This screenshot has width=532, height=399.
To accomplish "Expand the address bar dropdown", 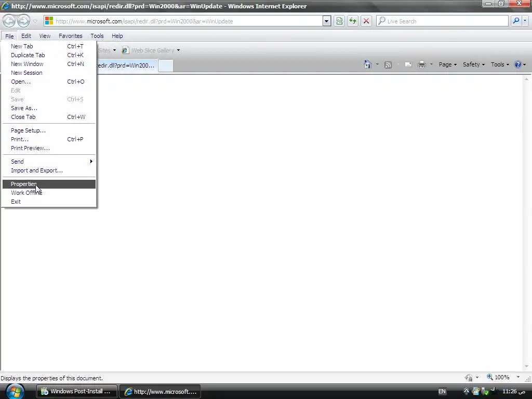I will point(326,21).
